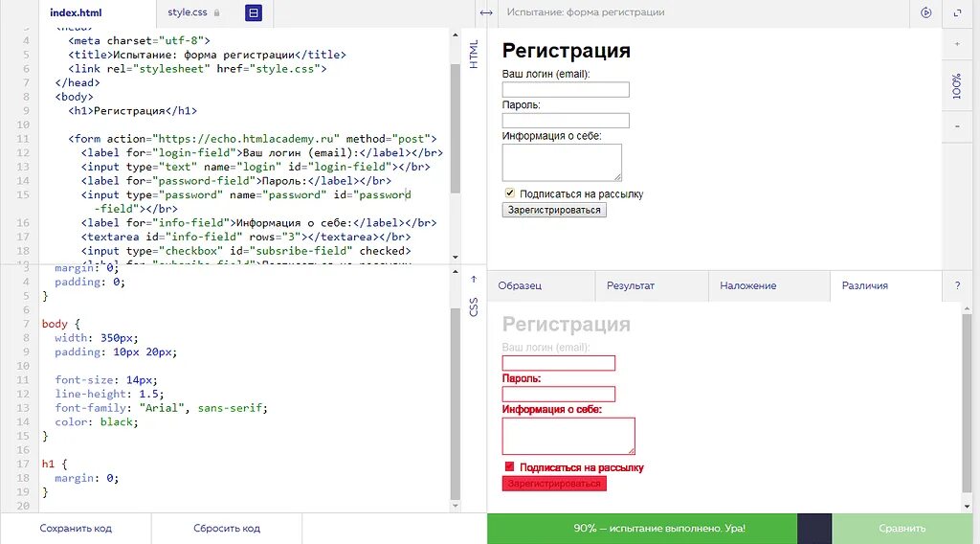
Task: Click differences panel scrollbar down arrow
Action: (x=968, y=506)
